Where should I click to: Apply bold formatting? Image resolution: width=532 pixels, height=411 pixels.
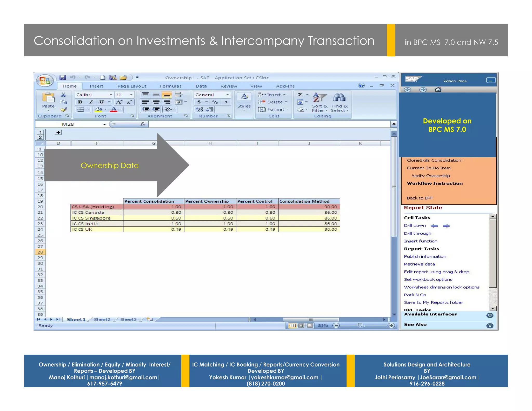(80, 102)
